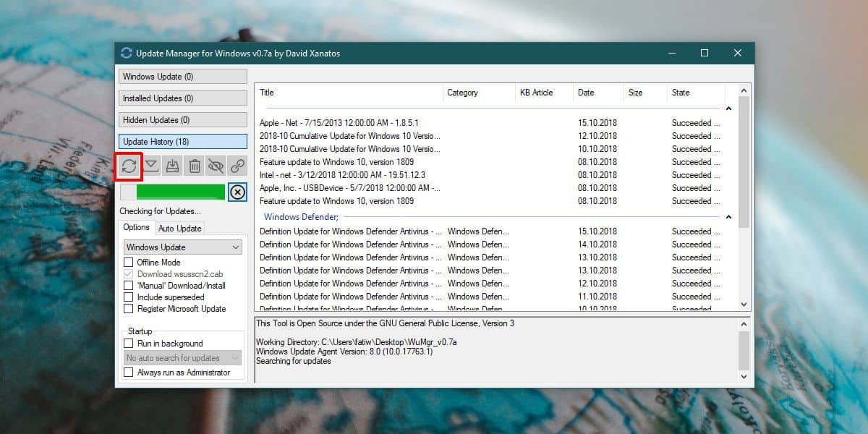868x434 pixels.
Task: Click the install updates icon
Action: (172, 166)
